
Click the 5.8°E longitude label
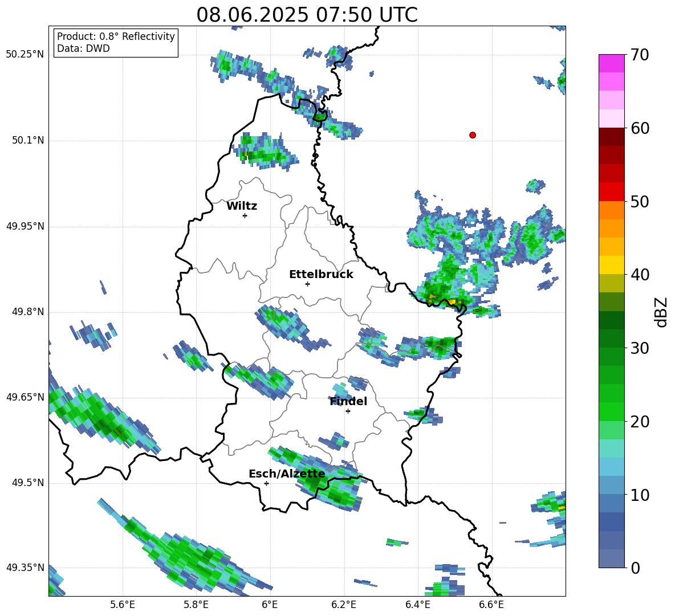(x=196, y=605)
